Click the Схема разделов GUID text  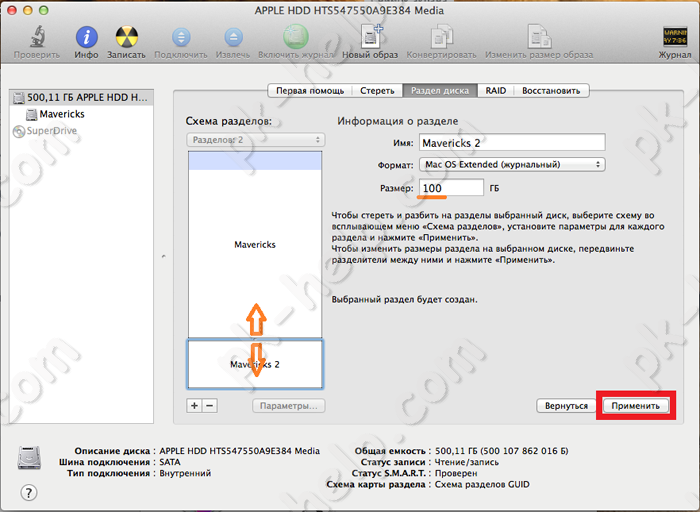point(482,484)
